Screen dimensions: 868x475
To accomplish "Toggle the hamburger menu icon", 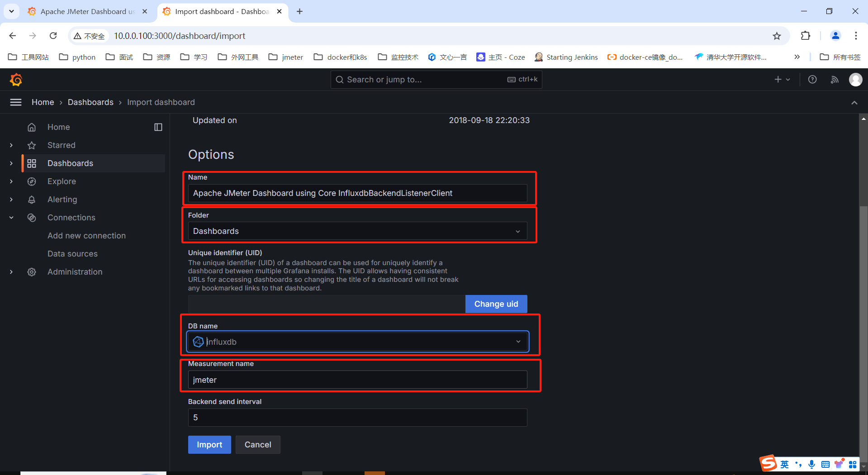I will pos(16,102).
